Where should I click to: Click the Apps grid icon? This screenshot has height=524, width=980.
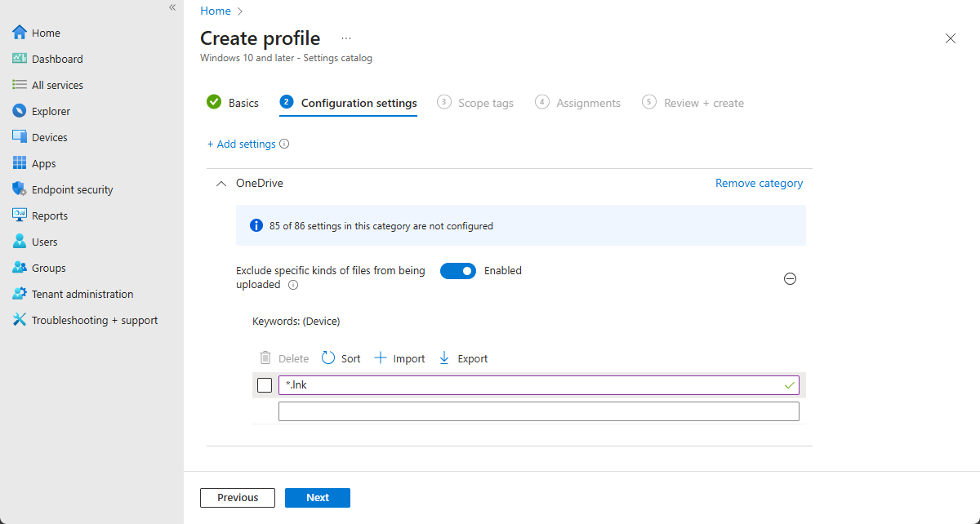tap(20, 163)
